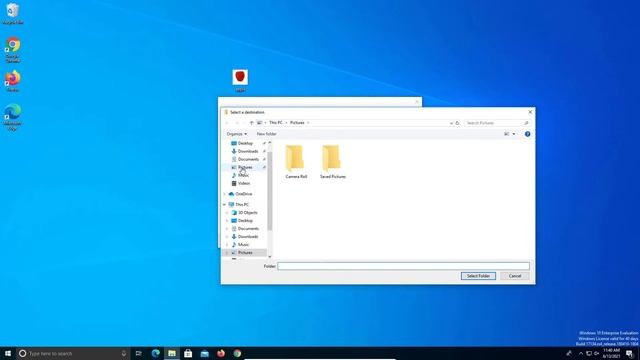
Task: Open Recycle Bin on the desktop
Action: pyautogui.click(x=13, y=13)
